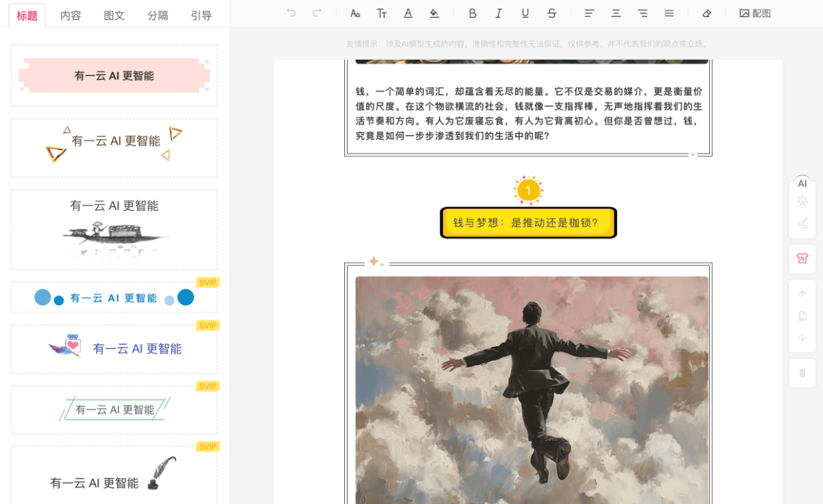Justify the text alignment
The image size is (823, 504).
669,13
